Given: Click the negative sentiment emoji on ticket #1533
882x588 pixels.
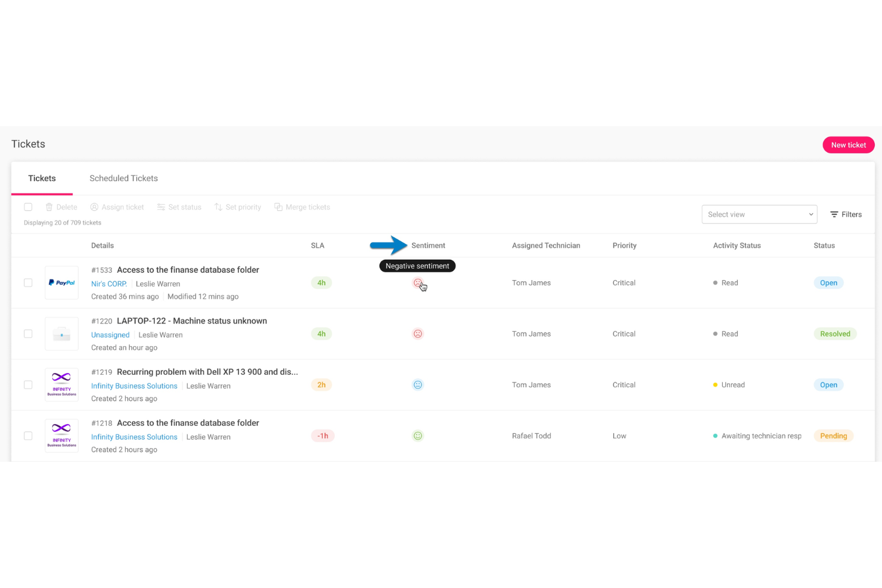Looking at the screenshot, I should point(418,282).
